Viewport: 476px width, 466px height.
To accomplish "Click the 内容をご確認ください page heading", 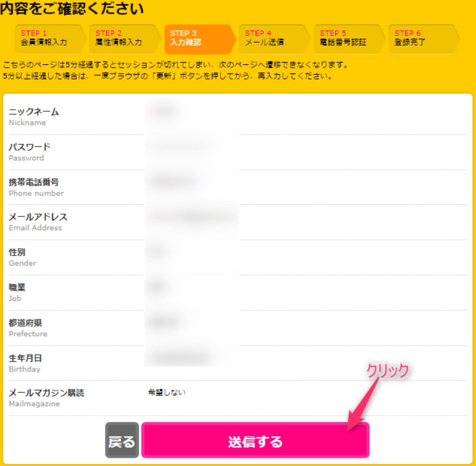I will coord(72,8).
